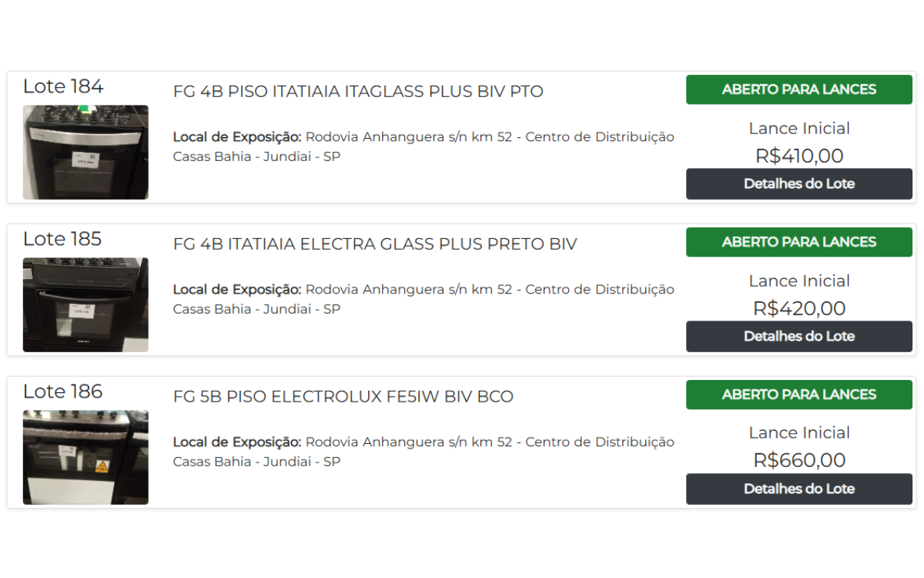
Task: Click Aberto para Lances on Lote 184
Action: [799, 89]
